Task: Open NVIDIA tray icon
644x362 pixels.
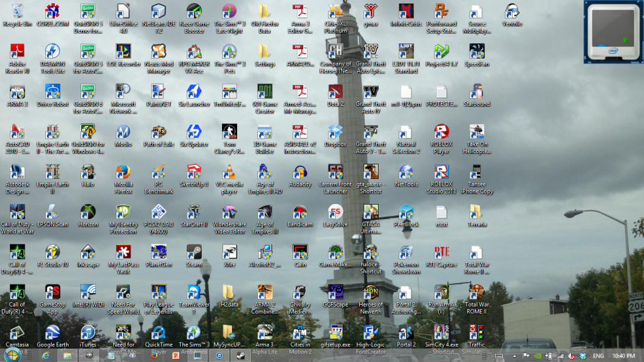Action: pos(537,356)
